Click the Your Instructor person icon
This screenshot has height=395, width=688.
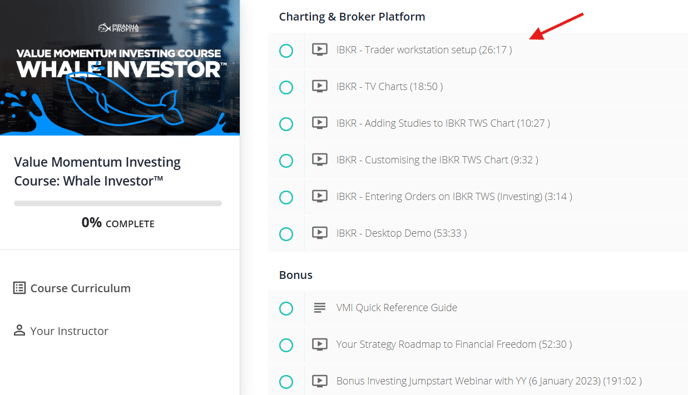pyautogui.click(x=19, y=330)
